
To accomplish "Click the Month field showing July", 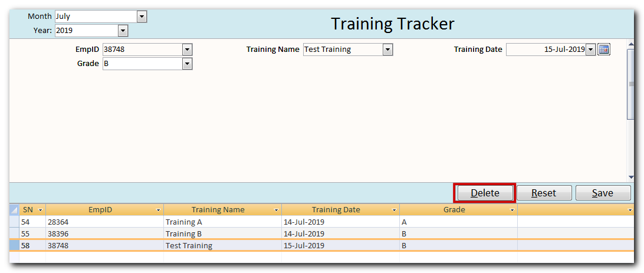I will (x=96, y=17).
